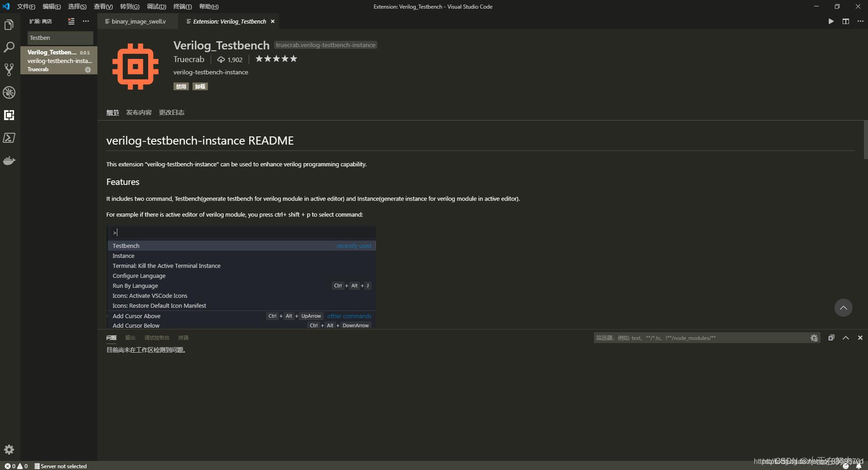Open 终端(T) menu
The width and height of the screenshot is (868, 470).
[x=183, y=6]
